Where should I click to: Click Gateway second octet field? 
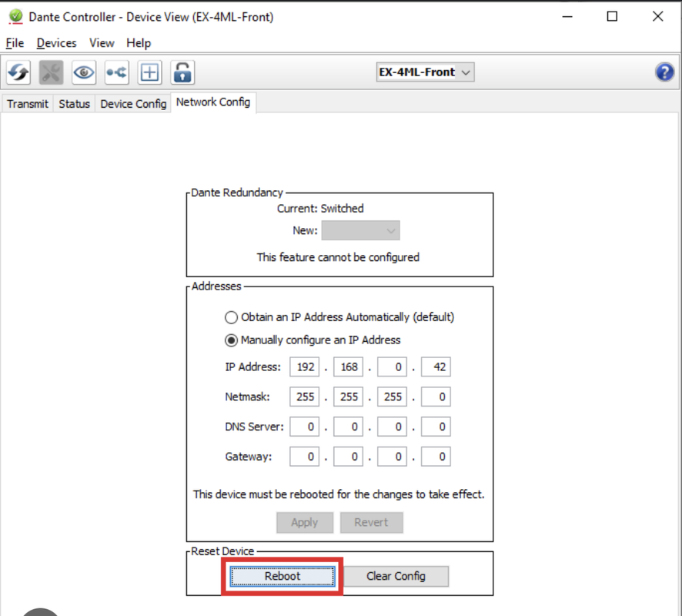pyautogui.click(x=349, y=457)
